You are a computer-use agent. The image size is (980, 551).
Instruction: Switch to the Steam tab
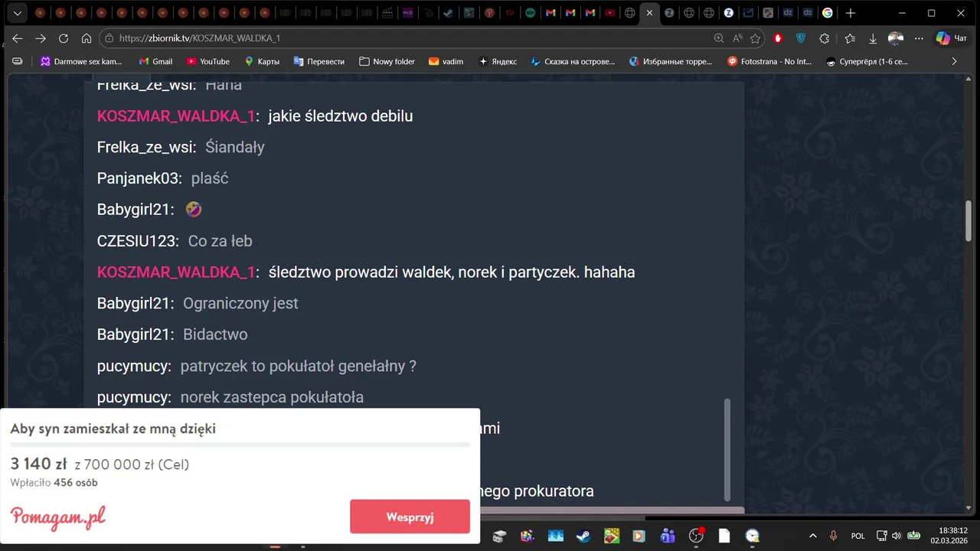tap(449, 13)
